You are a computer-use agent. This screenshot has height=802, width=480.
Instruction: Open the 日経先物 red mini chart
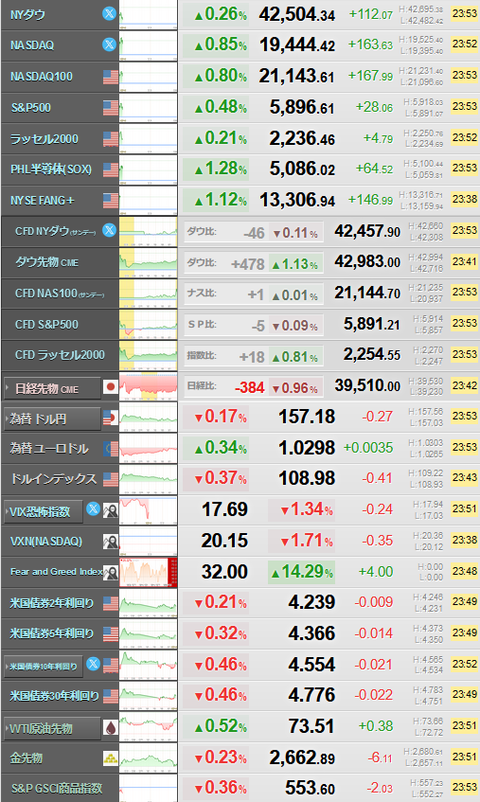tap(148, 387)
